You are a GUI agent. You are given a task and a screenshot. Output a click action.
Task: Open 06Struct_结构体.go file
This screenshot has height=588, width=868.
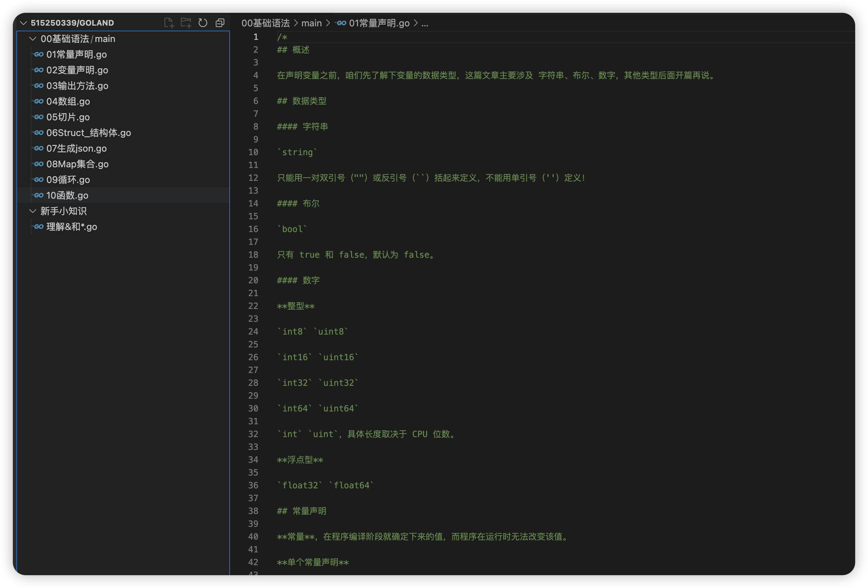click(89, 133)
